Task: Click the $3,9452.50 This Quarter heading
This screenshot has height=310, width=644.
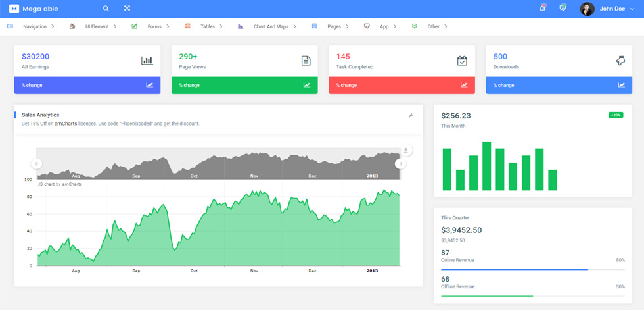Action: [x=461, y=230]
